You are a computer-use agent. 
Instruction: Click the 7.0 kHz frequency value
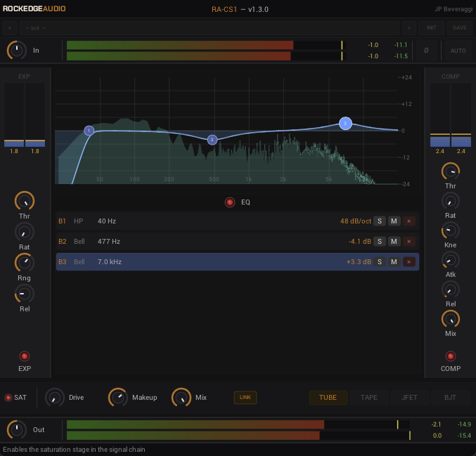(110, 262)
